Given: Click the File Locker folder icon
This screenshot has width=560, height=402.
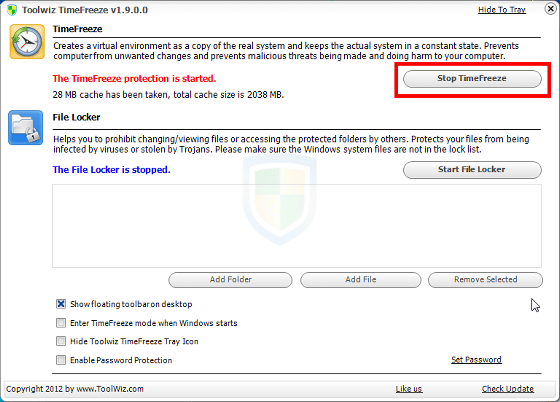Looking at the screenshot, I should 26,127.
